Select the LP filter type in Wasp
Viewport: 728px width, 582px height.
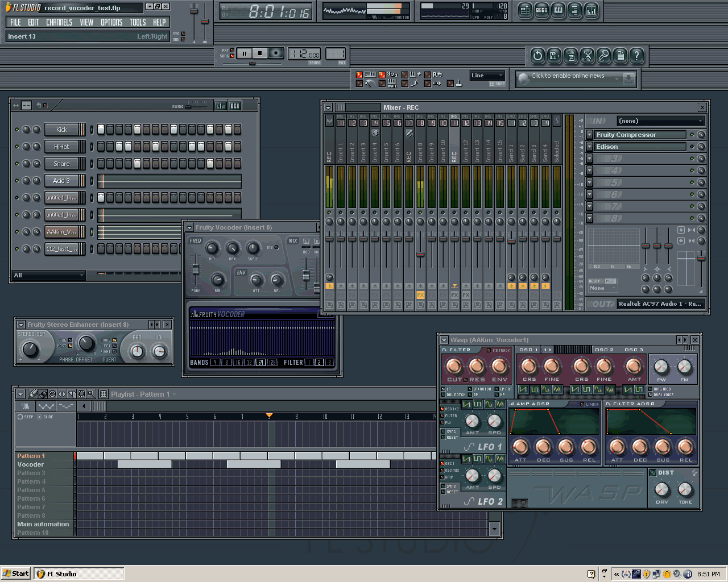[443, 389]
